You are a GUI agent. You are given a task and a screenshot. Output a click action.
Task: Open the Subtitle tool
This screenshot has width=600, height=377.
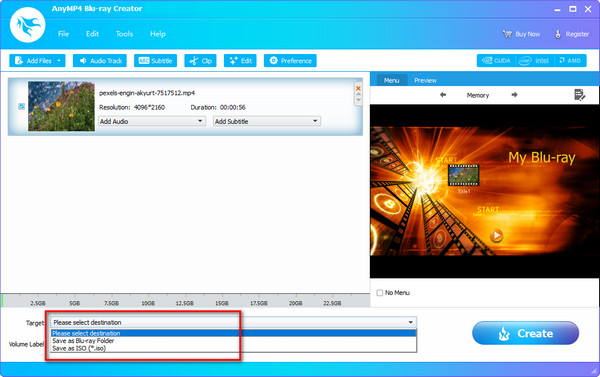tap(155, 60)
